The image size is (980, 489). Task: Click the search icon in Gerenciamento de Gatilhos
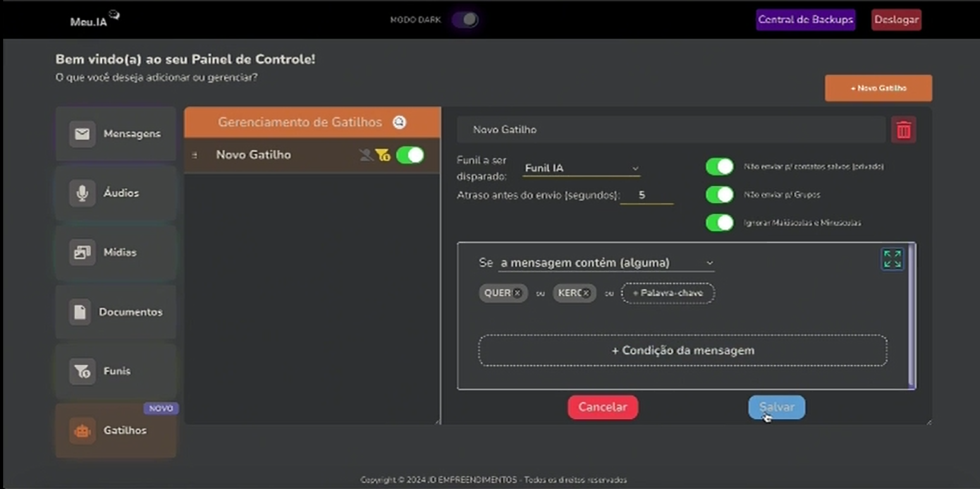(400, 122)
